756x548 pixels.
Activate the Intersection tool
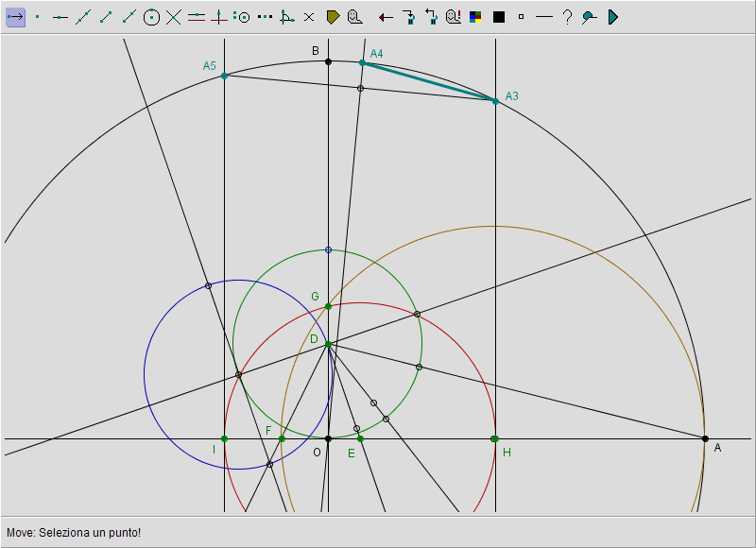pyautogui.click(x=174, y=17)
